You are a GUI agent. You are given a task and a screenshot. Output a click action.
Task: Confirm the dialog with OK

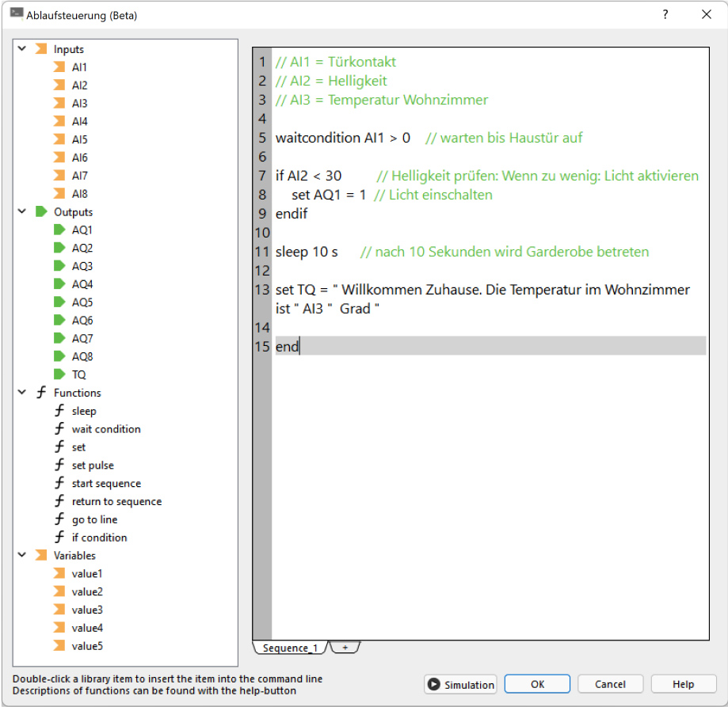pyautogui.click(x=537, y=685)
